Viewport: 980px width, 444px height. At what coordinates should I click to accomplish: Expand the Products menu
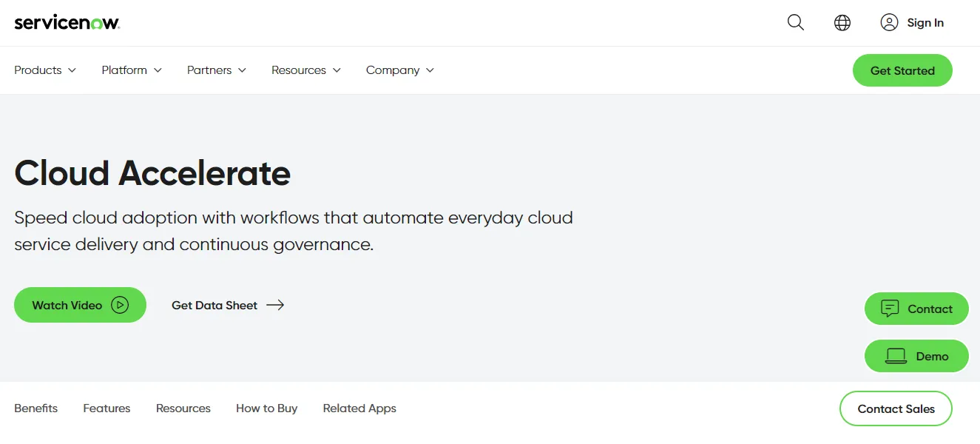pos(45,70)
